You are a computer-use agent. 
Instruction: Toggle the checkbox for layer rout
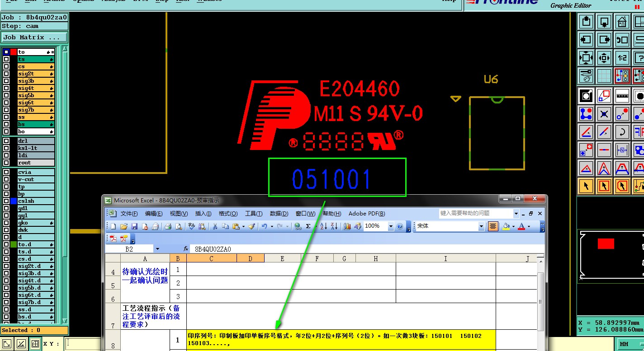(x=6, y=163)
